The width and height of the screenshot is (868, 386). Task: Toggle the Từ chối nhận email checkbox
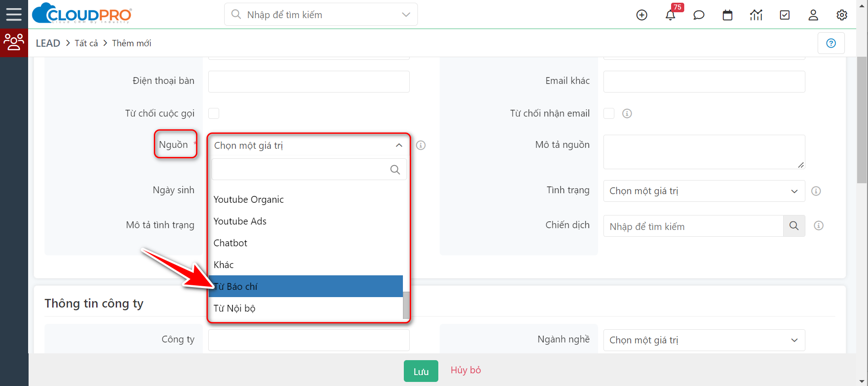pyautogui.click(x=609, y=113)
